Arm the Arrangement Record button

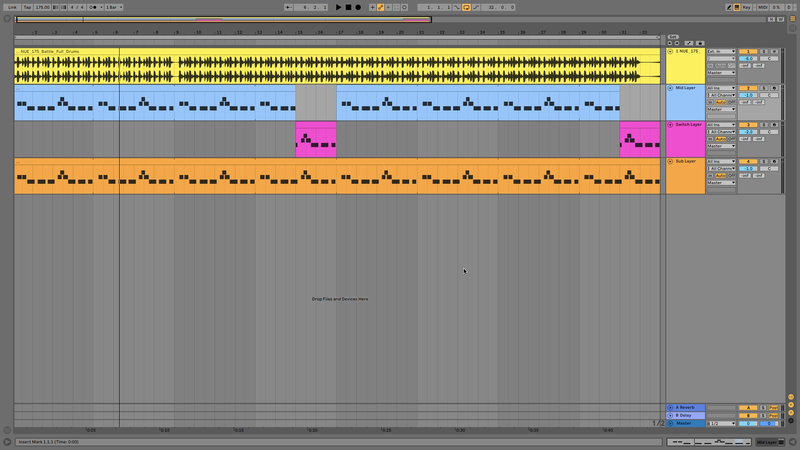click(358, 7)
